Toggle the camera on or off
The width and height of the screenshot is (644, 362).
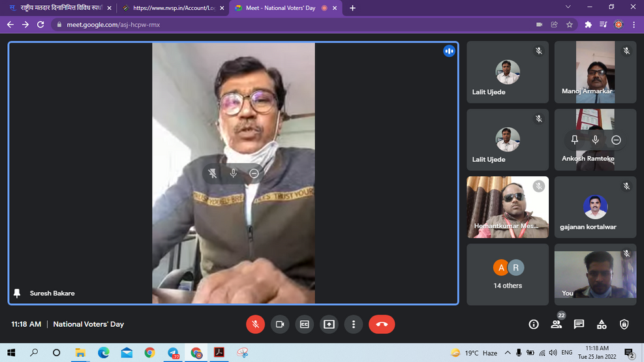click(280, 324)
